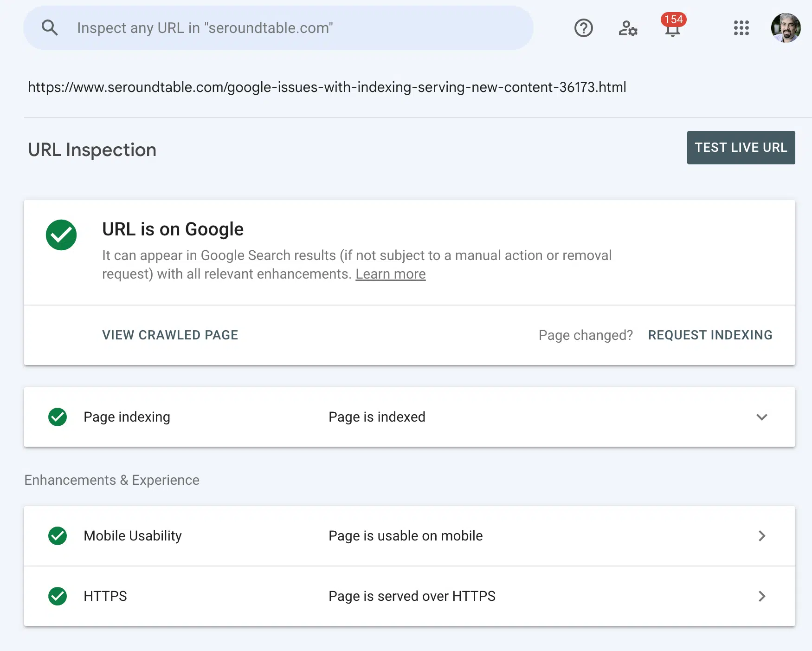The height and width of the screenshot is (651, 812).
Task: Open the Help question mark icon
Action: [x=583, y=28]
